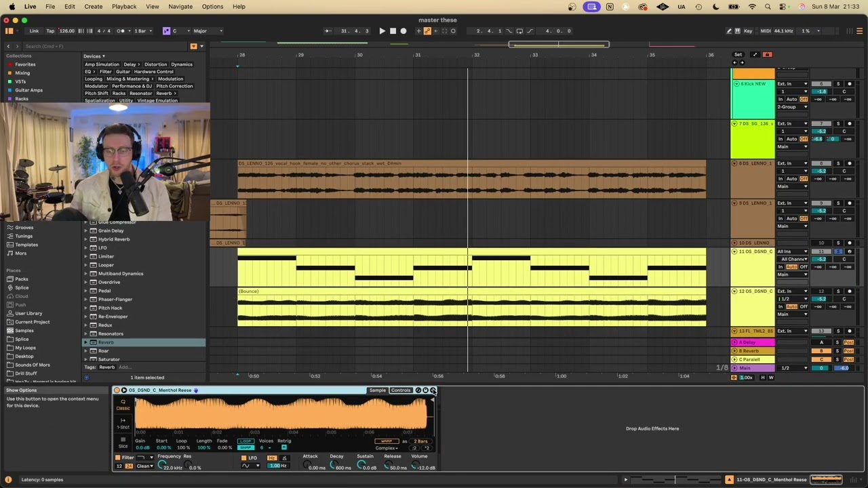Select the Amp Simulation device tag
This screenshot has height=488, width=868.
(102, 64)
